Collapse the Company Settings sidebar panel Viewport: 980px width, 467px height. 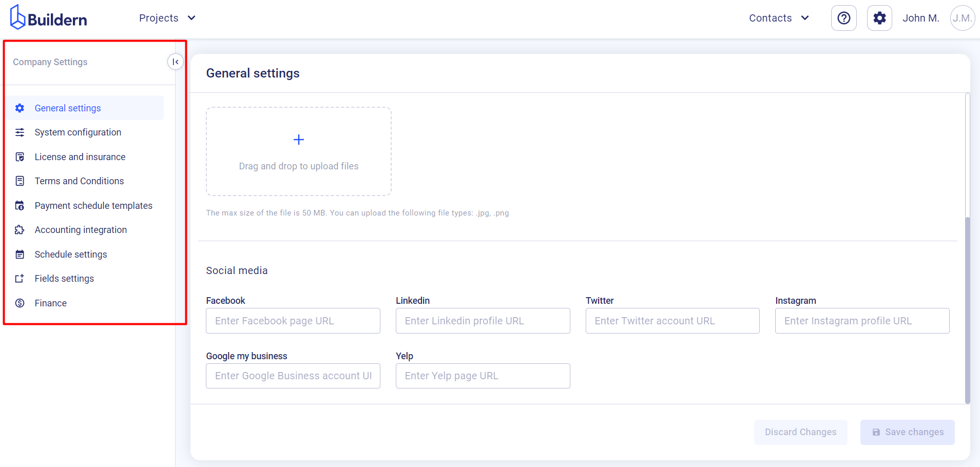click(x=176, y=61)
